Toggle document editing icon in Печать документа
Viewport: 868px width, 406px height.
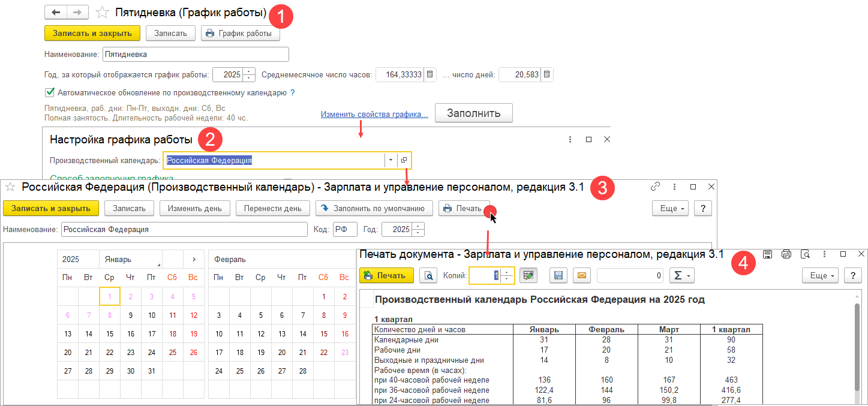tap(528, 275)
